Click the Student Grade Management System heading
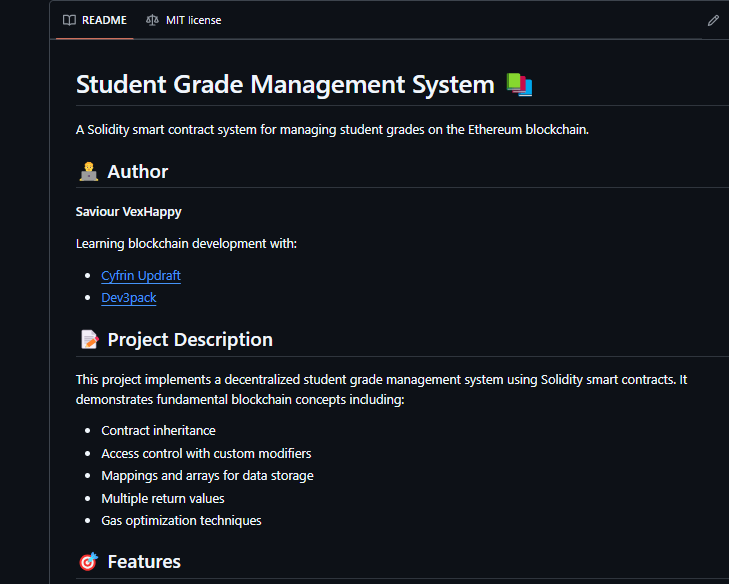Image resolution: width=729 pixels, height=584 pixels. click(x=285, y=85)
